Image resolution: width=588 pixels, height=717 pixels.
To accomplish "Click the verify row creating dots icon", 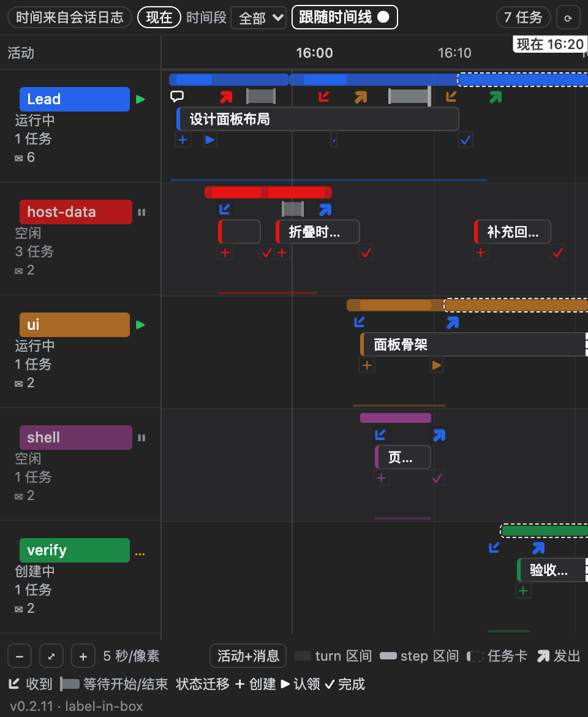I will [140, 554].
